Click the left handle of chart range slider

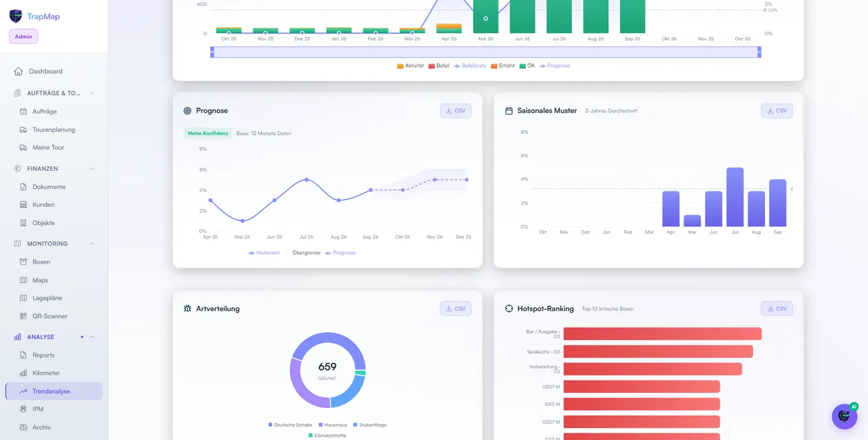pyautogui.click(x=212, y=52)
